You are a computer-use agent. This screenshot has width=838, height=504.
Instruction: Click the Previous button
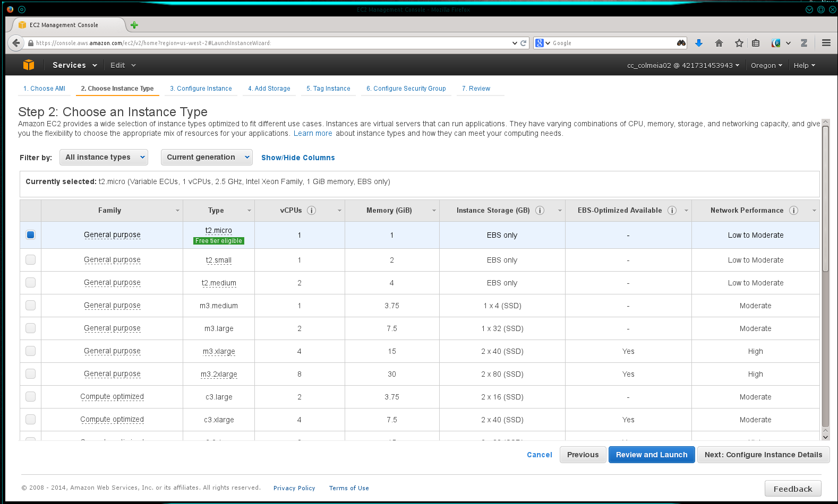[583, 455]
